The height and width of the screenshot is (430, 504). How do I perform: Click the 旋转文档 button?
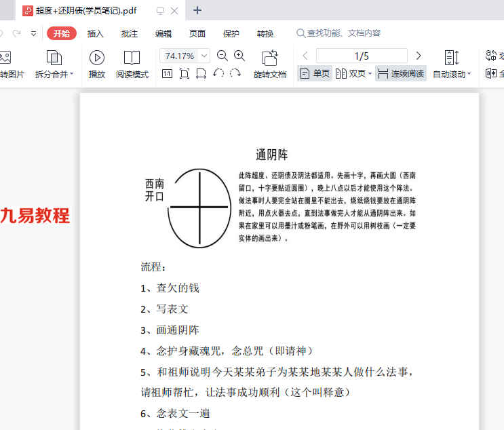(270, 64)
